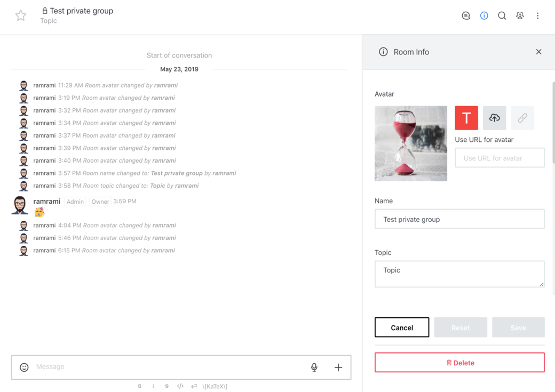Delete the room with Delete button

pyautogui.click(x=459, y=363)
